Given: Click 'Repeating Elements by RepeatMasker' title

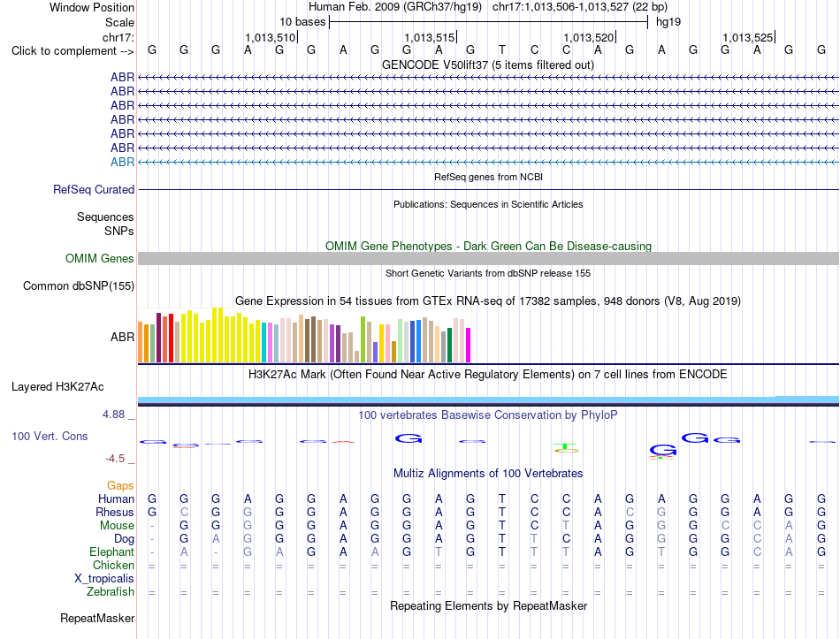Looking at the screenshot, I should click(488, 605).
